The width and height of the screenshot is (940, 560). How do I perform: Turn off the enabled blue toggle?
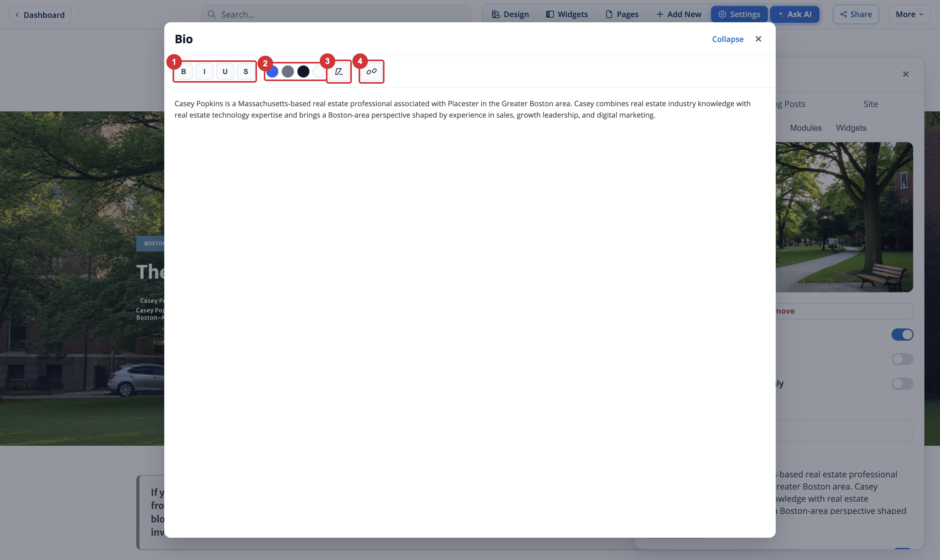[902, 334]
